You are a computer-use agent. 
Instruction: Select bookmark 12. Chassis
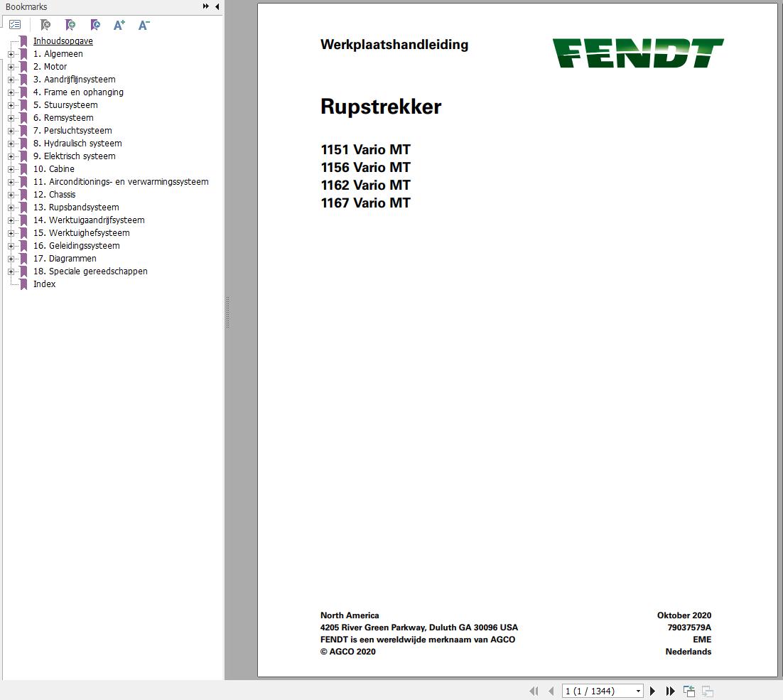(55, 194)
